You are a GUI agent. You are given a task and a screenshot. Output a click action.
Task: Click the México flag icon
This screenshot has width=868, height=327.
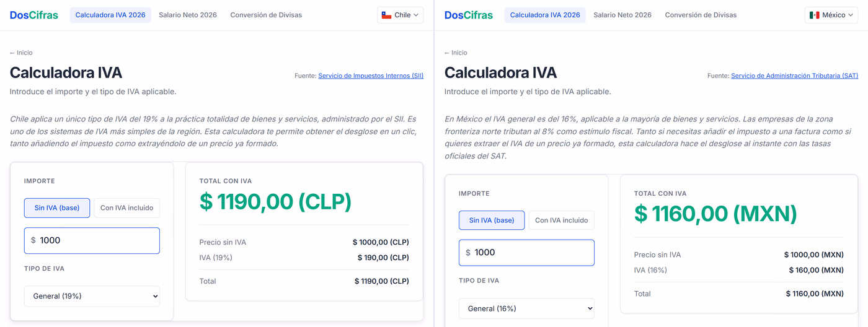[814, 15]
